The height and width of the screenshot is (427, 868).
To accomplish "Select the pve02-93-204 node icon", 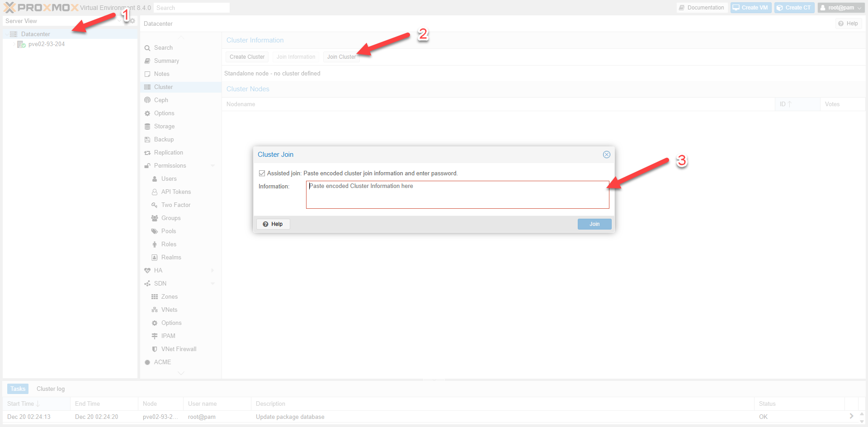I will [21, 44].
